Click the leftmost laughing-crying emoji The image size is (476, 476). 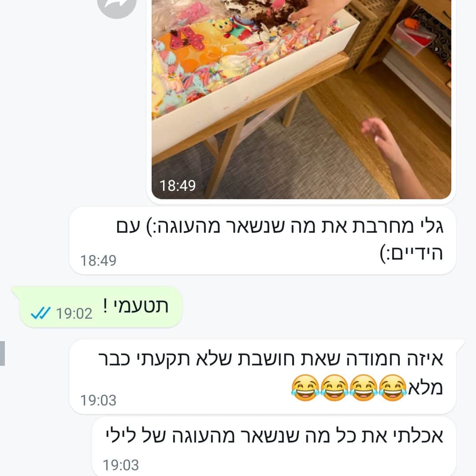pos(305,388)
